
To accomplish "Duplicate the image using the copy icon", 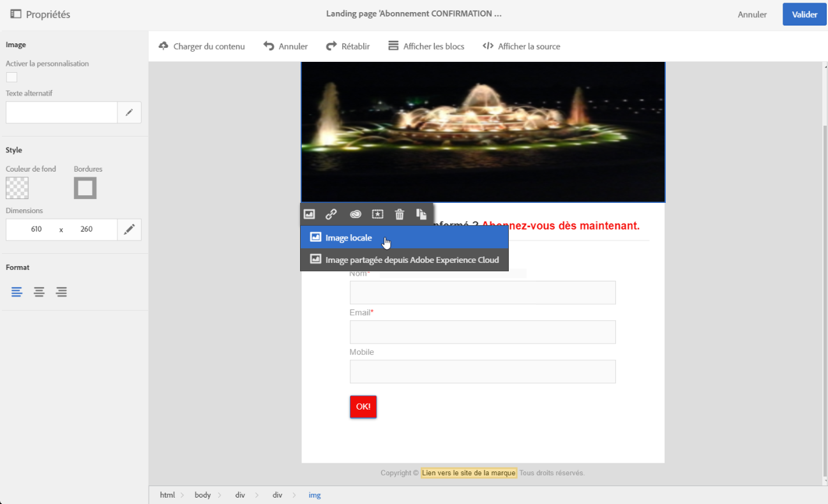I will pos(421,214).
